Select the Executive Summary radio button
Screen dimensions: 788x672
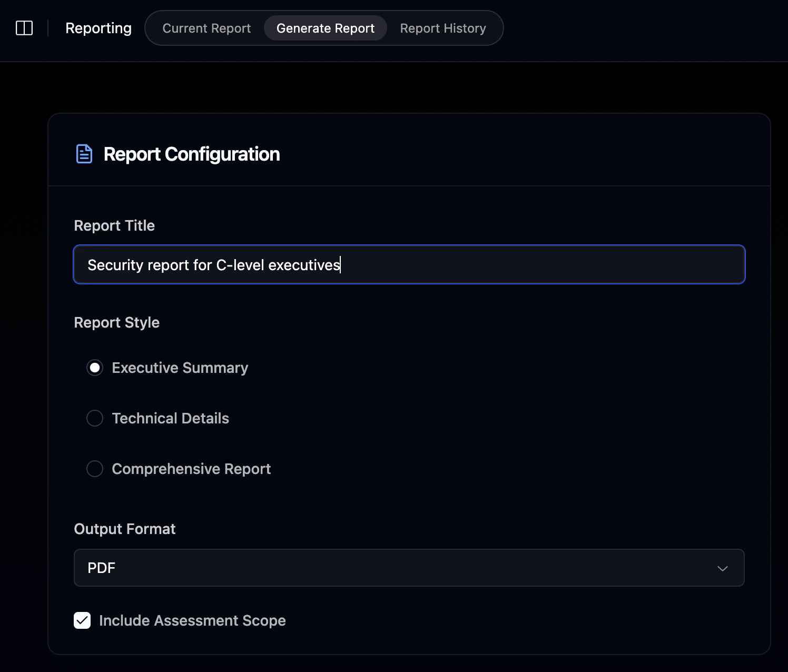coord(95,368)
